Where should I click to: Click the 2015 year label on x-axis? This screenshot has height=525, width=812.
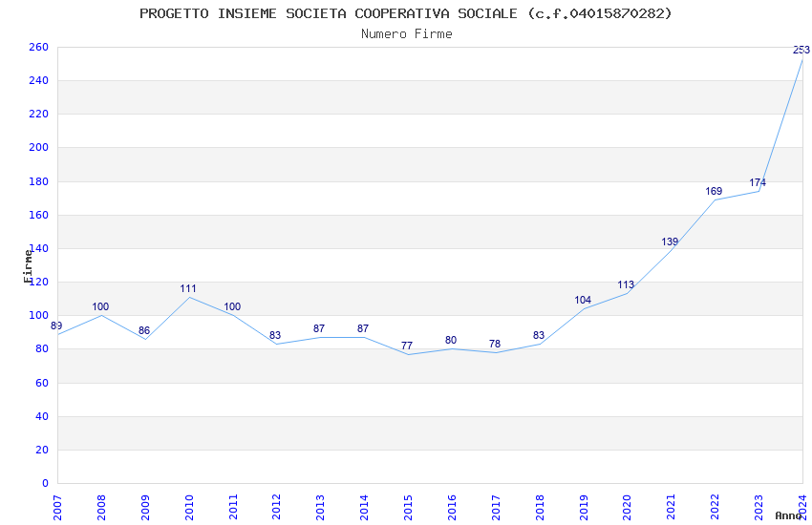pyautogui.click(x=408, y=508)
